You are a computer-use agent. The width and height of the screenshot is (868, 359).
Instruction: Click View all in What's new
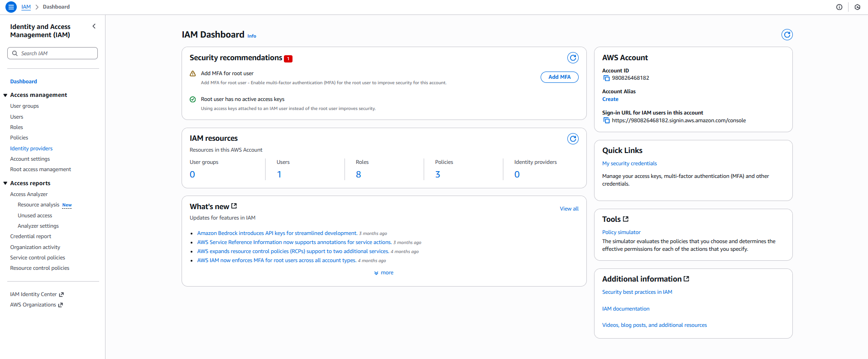pyautogui.click(x=569, y=209)
